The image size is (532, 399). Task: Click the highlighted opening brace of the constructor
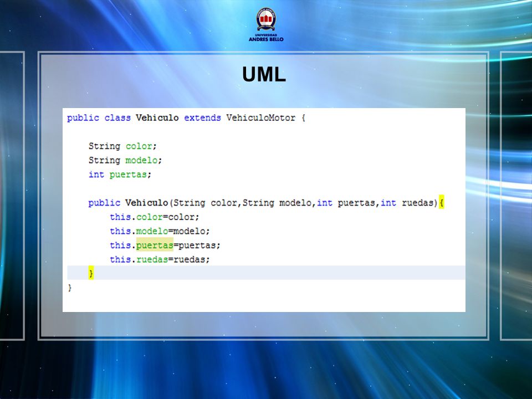pos(442,202)
